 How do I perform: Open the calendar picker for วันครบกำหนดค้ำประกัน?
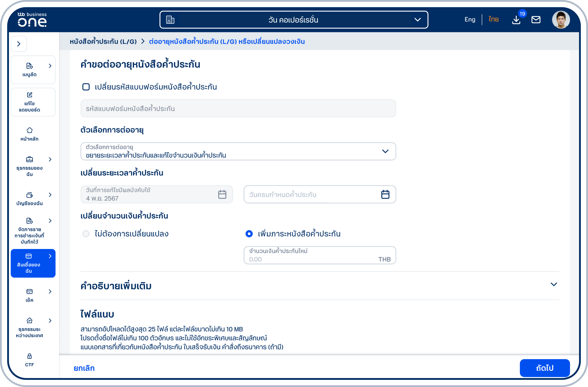pyautogui.click(x=385, y=194)
